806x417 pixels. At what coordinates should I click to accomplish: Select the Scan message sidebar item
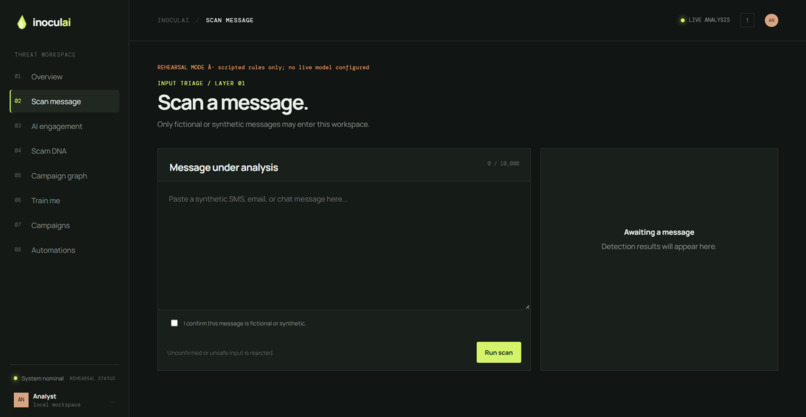point(64,101)
